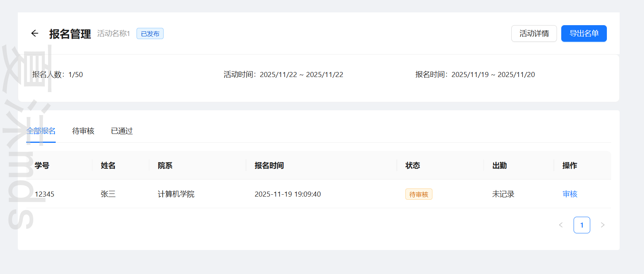Switch to 待审核 tab
644x274 pixels.
[x=83, y=131]
